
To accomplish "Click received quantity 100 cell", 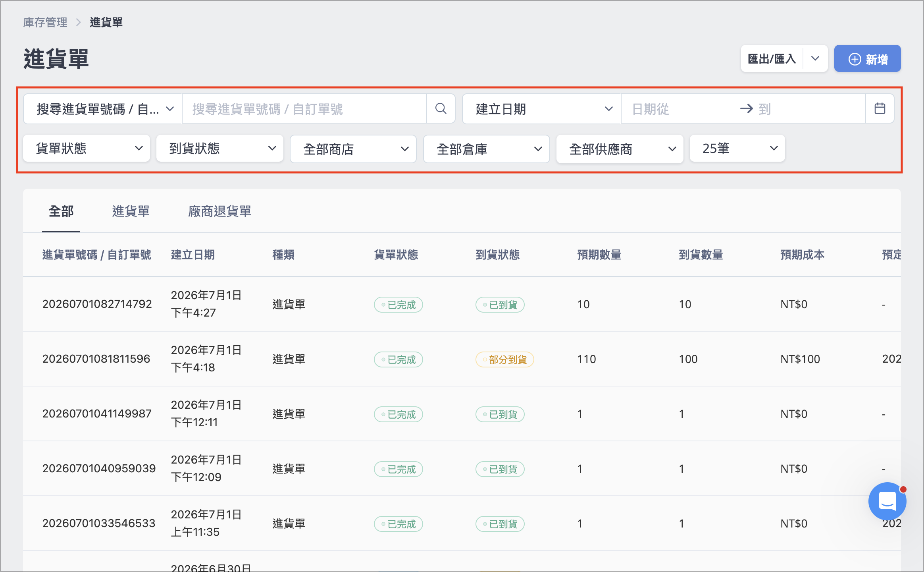I will pos(688,359).
